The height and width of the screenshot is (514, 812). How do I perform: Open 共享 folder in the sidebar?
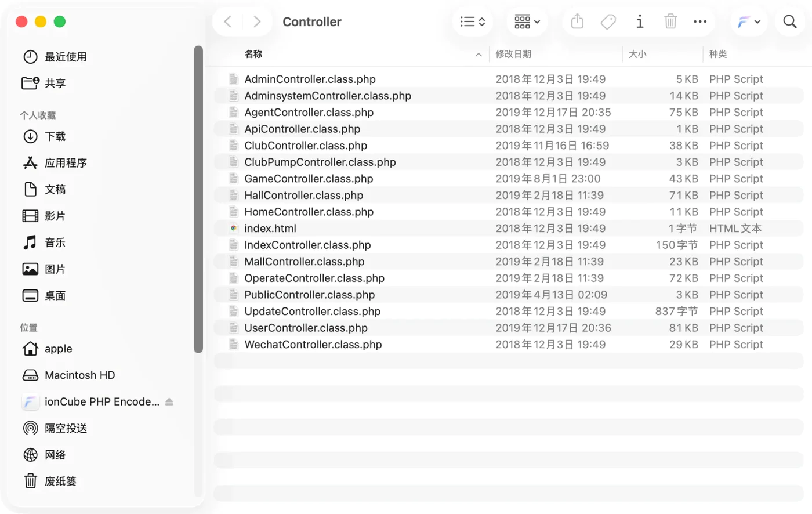(x=43, y=84)
